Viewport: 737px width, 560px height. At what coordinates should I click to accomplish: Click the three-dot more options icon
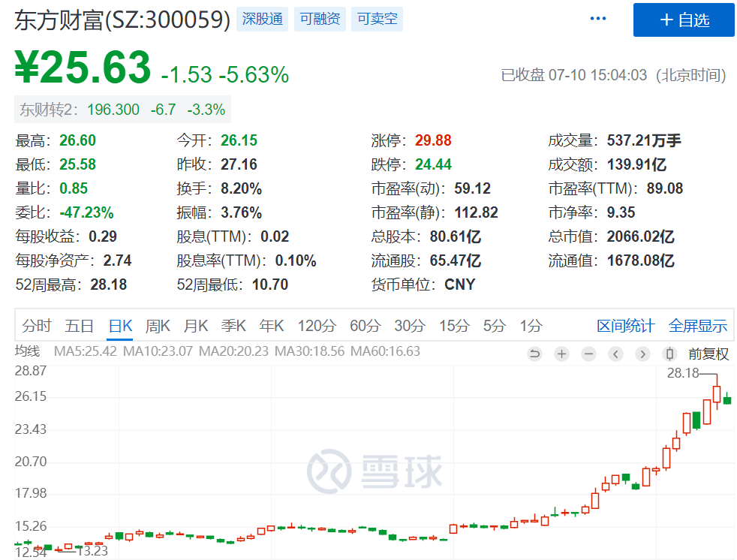597,19
